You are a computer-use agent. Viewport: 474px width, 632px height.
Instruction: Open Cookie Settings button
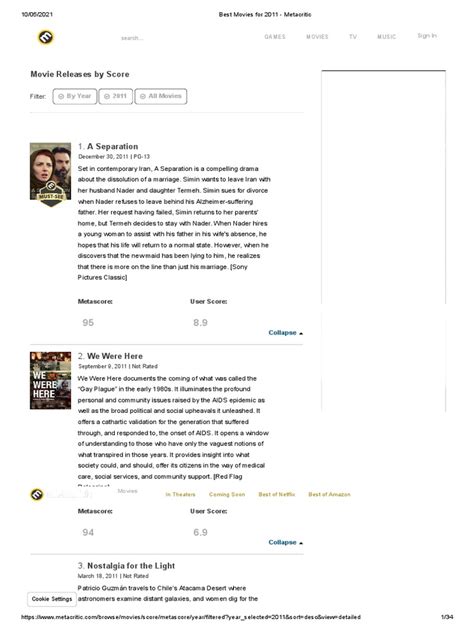52,599
